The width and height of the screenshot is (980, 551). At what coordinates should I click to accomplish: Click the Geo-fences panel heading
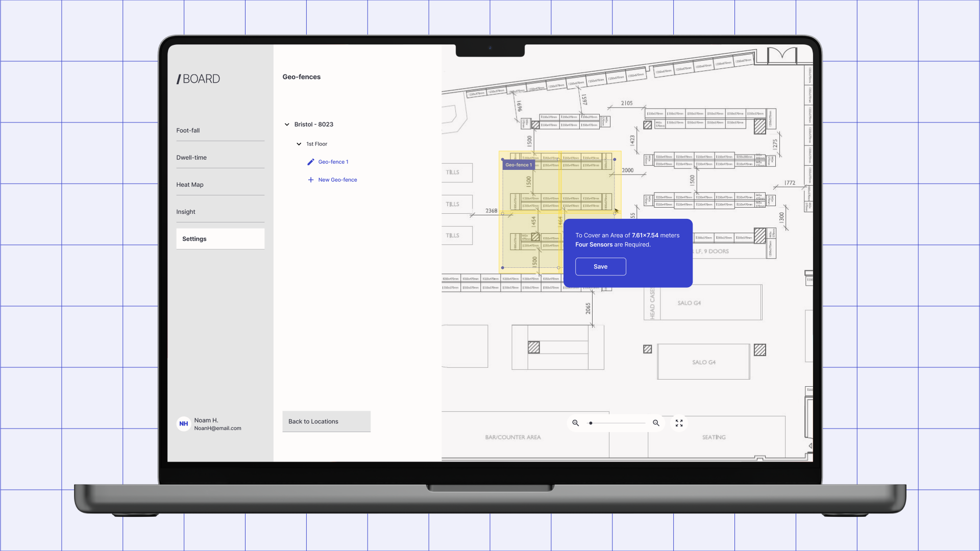(302, 77)
